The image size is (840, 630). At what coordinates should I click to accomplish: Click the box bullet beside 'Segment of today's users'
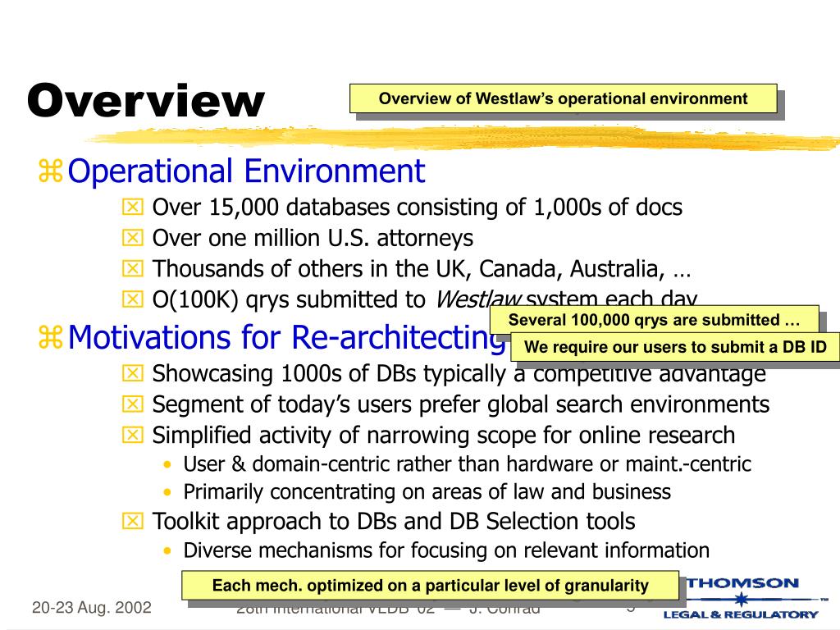point(132,404)
